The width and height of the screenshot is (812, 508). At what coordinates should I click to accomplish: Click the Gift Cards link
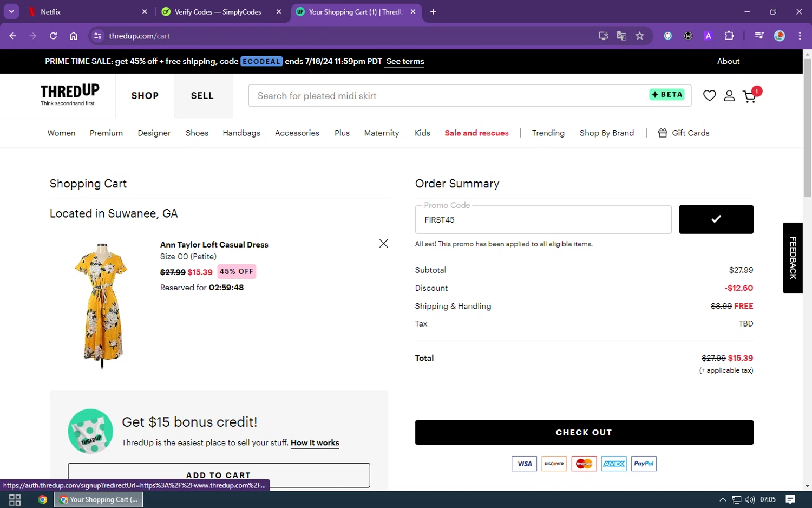[x=683, y=133]
